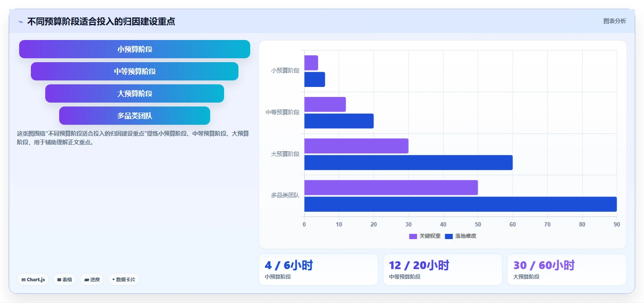The width and height of the screenshot is (644, 303).
Task: Click the chart y-axis label 中等预算阶段
Action: [x=282, y=112]
